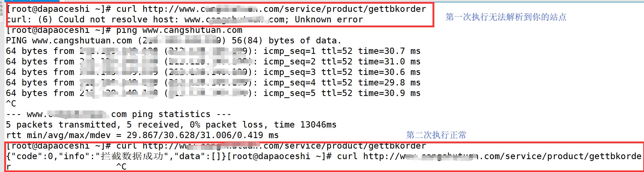This screenshot has height=172, width=644.
Task: Click the ^C interrupt line after ping
Action: [11, 104]
